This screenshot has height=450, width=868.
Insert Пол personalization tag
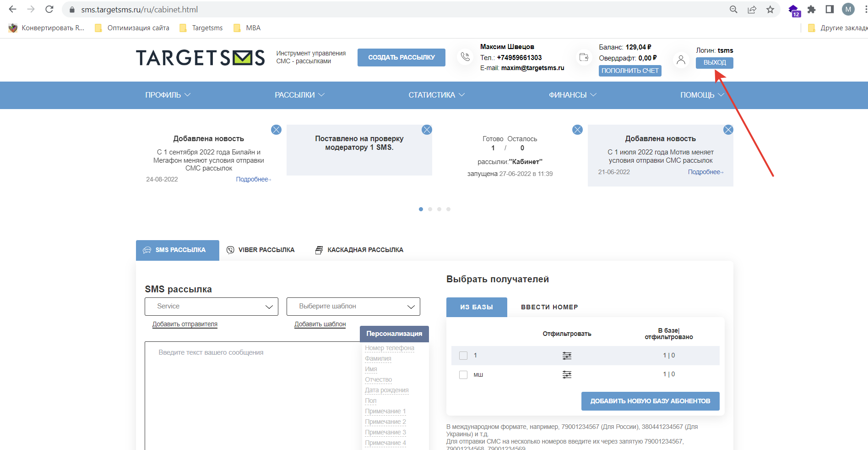(370, 401)
